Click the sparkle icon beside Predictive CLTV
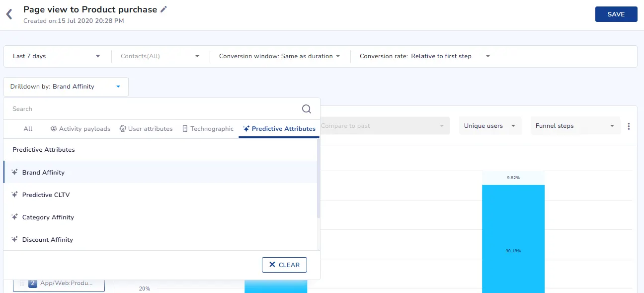This screenshot has height=293, width=644. pyautogui.click(x=15, y=195)
